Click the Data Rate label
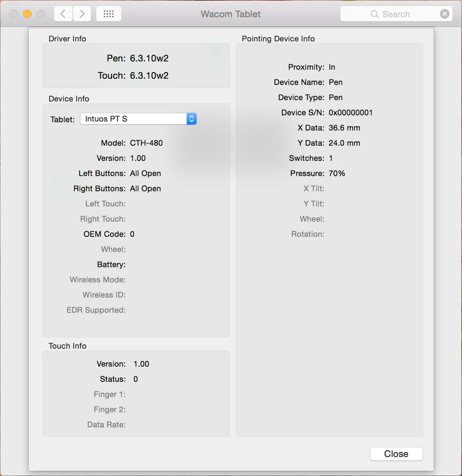This screenshot has height=476, width=462. [106, 425]
